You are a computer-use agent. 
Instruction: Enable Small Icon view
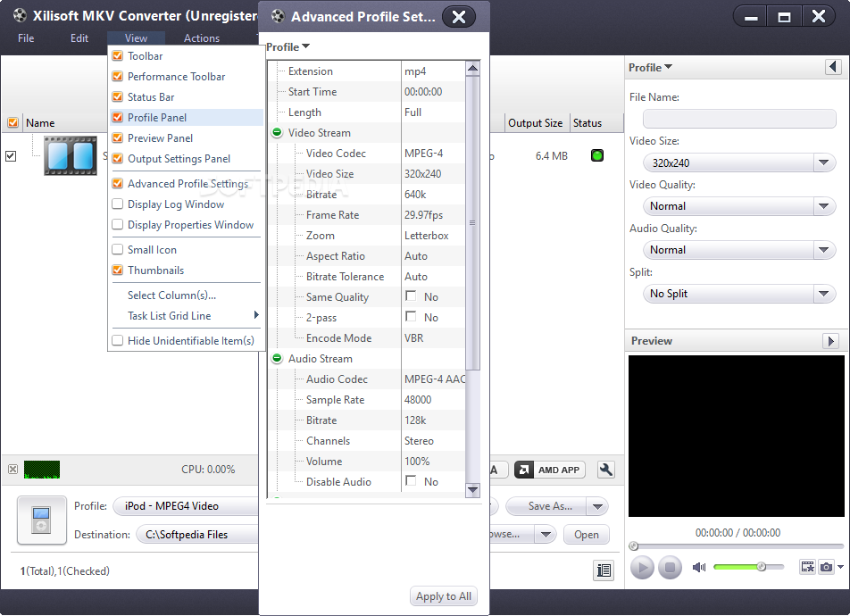pyautogui.click(x=118, y=250)
